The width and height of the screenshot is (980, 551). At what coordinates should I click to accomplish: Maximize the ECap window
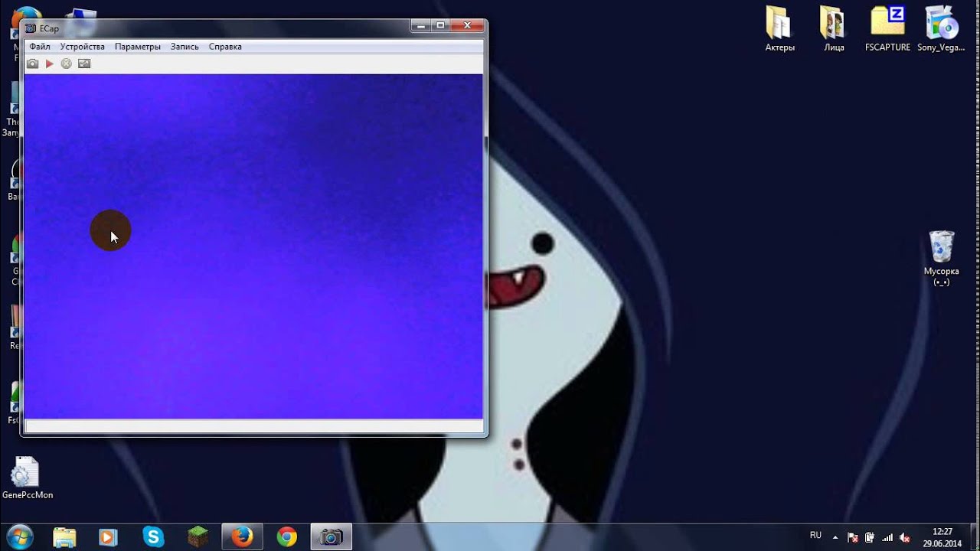(x=441, y=26)
